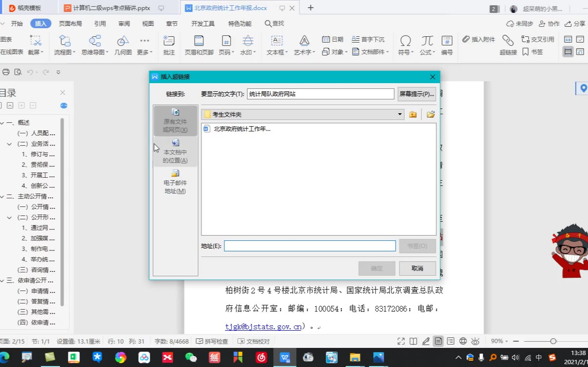
Task: Select 本文档中的位置 link target option
Action: point(175,151)
